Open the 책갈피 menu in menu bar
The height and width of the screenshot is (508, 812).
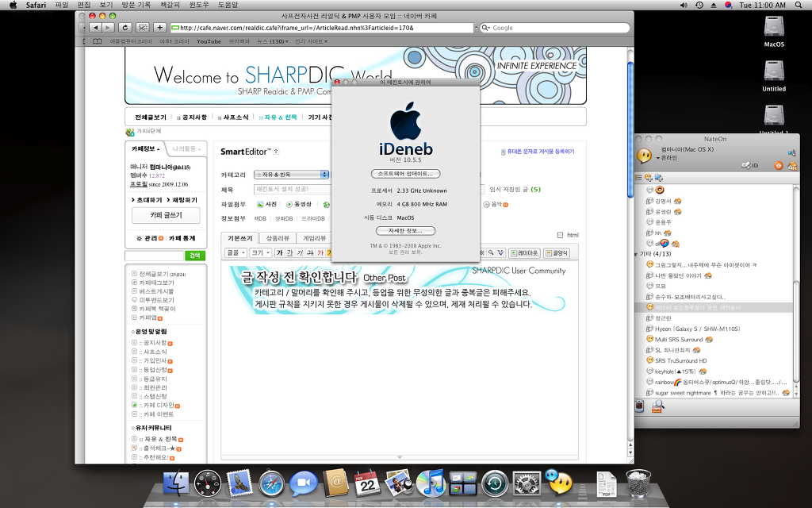click(x=170, y=5)
